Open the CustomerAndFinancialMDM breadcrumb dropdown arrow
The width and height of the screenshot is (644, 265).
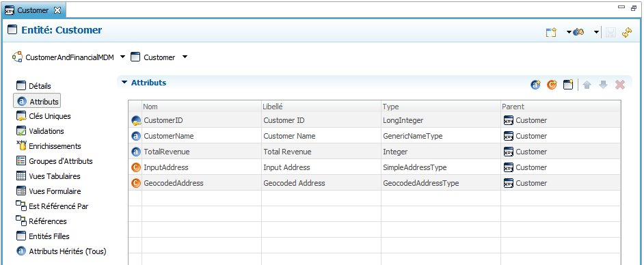[122, 57]
